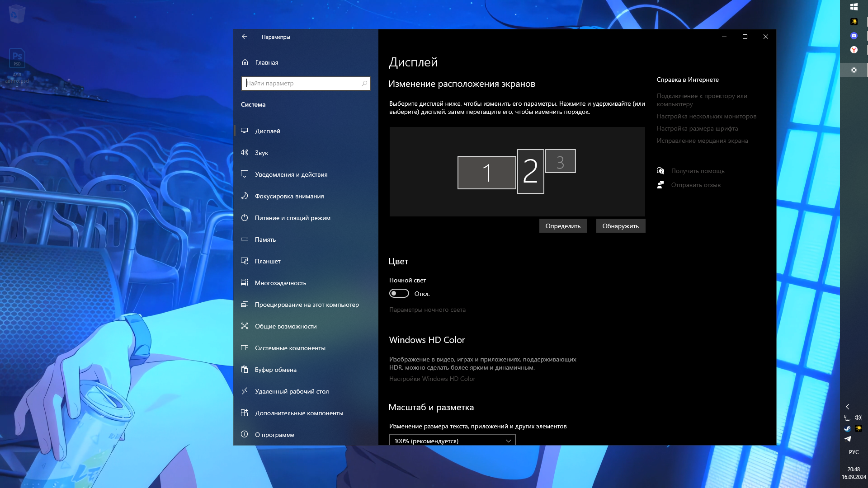This screenshot has height=488, width=868.
Task: Click Отправить отзыв
Action: point(696,185)
